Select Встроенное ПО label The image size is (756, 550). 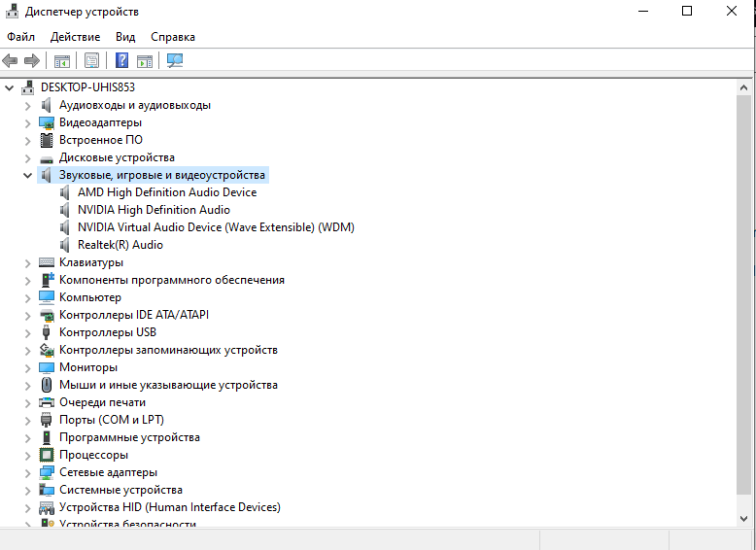pos(101,140)
